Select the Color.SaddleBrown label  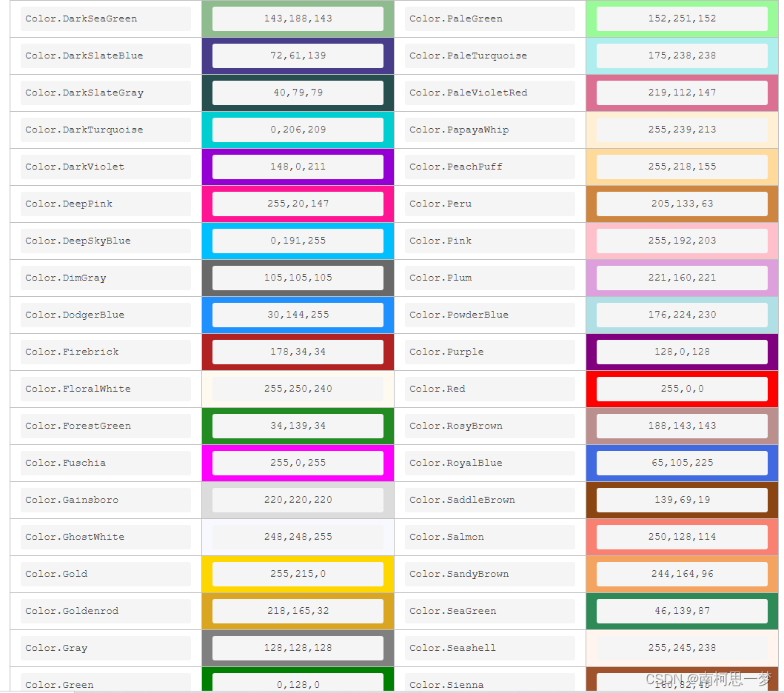(x=490, y=500)
